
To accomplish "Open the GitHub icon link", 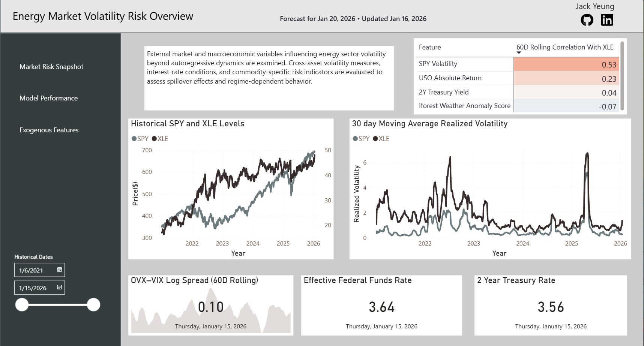I will (587, 20).
